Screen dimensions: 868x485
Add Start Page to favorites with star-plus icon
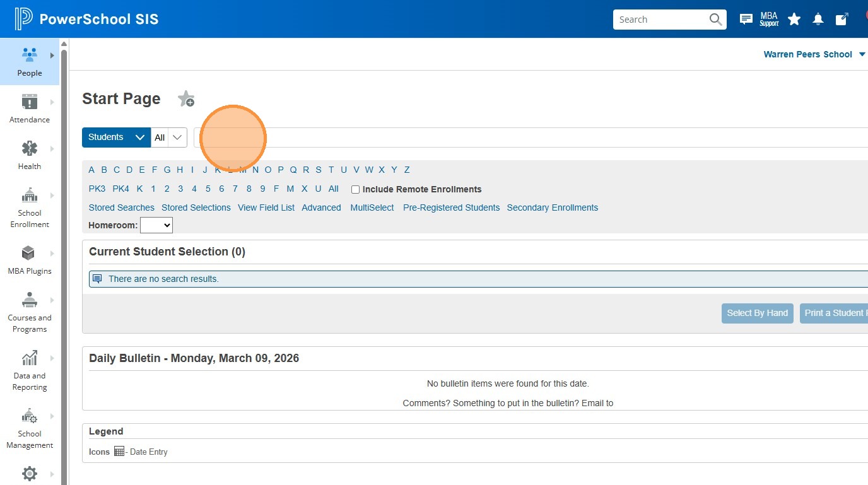tap(186, 98)
